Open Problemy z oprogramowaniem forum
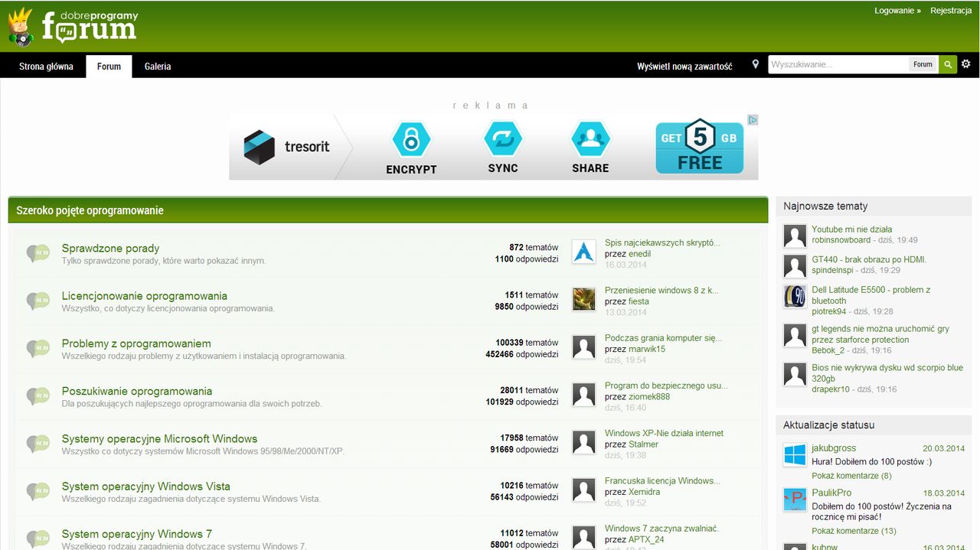980x550 pixels. (x=136, y=343)
